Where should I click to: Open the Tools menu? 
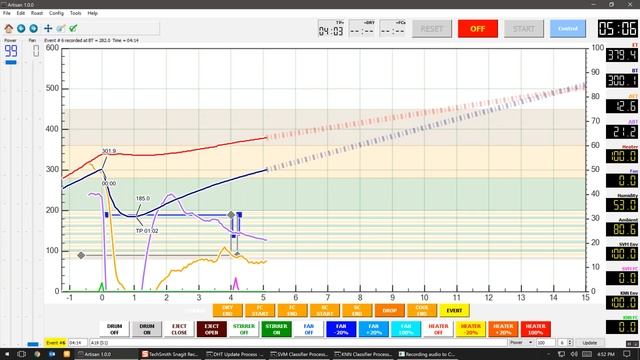76,13
